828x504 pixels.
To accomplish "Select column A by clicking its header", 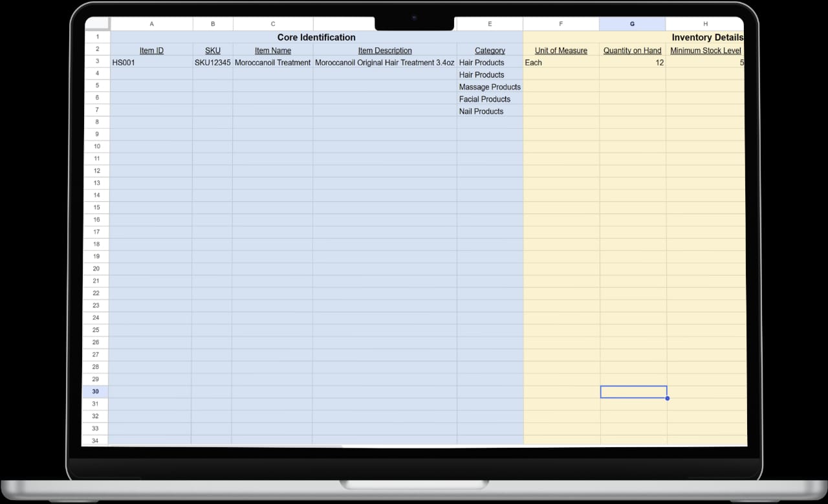I will 151,24.
